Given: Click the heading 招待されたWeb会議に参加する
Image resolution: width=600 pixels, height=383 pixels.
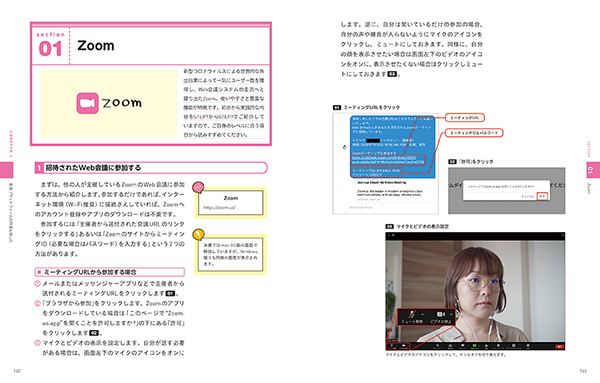Looking at the screenshot, I should [93, 168].
